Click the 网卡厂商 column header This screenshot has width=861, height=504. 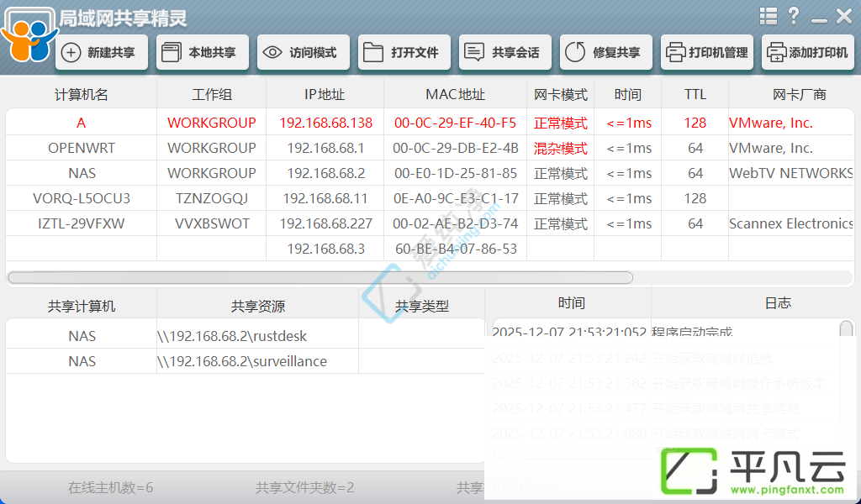pos(799,94)
